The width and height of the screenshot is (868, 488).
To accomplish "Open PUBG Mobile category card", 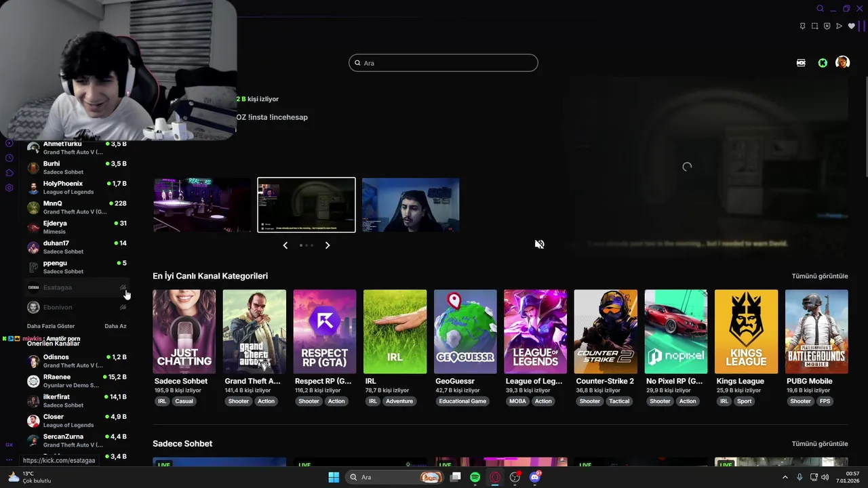I will [x=816, y=331].
